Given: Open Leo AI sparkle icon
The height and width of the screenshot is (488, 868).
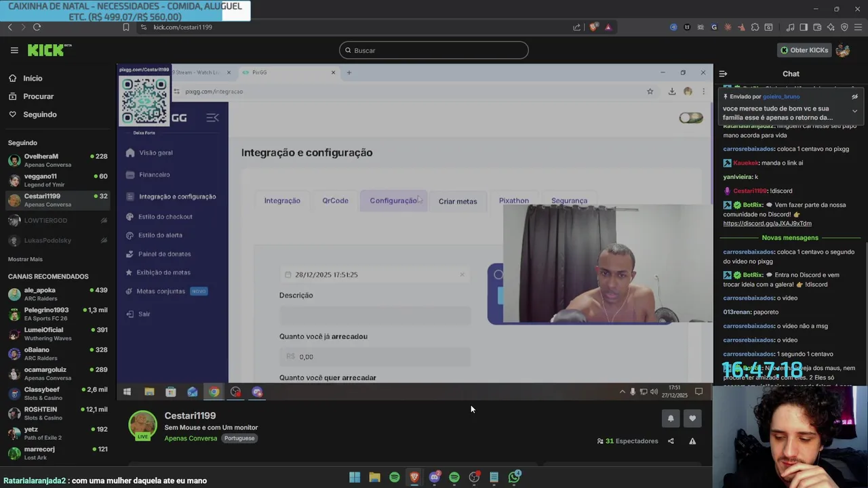Looking at the screenshot, I should pos(831,27).
